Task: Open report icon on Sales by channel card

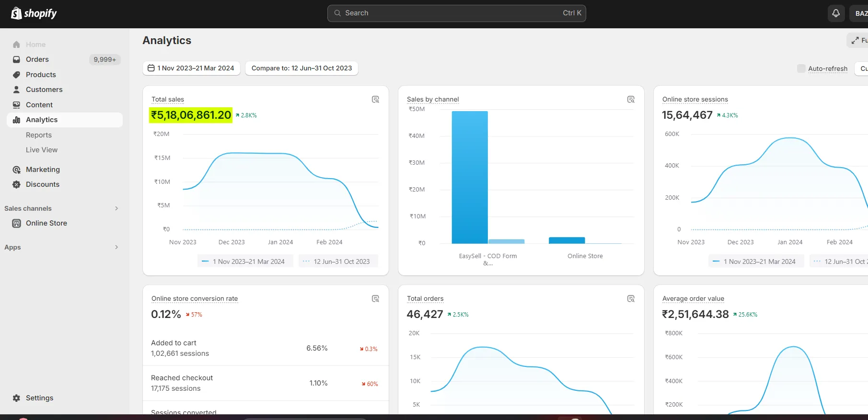Action: click(631, 100)
